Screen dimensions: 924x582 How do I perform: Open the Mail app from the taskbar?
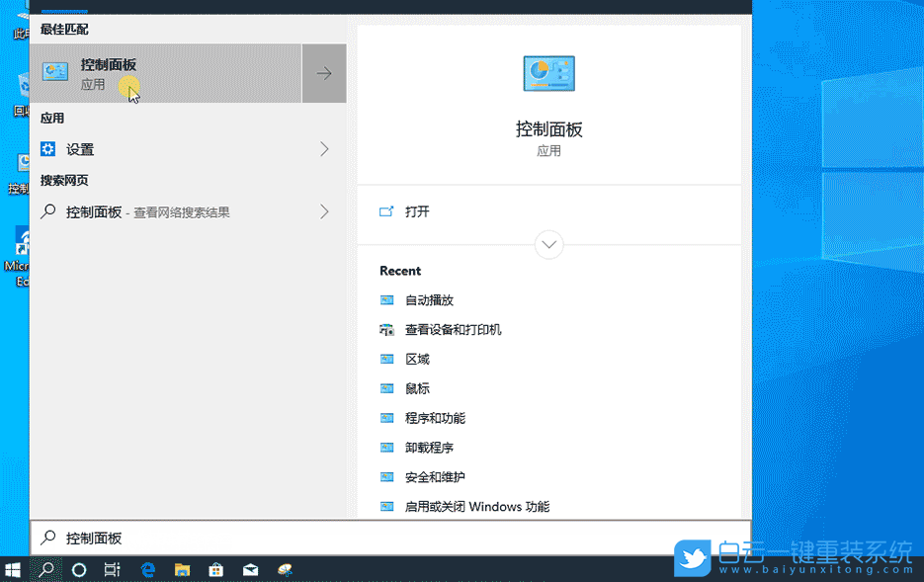[x=250, y=569]
